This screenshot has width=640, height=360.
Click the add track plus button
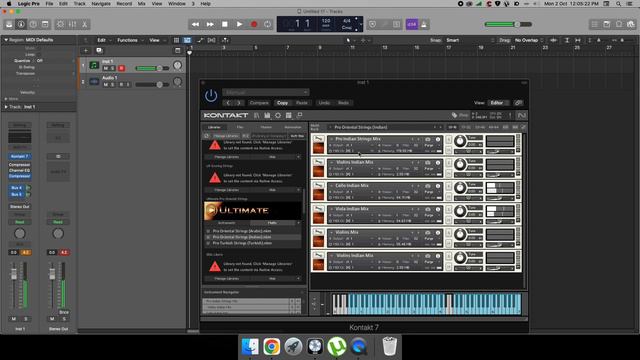(86, 51)
